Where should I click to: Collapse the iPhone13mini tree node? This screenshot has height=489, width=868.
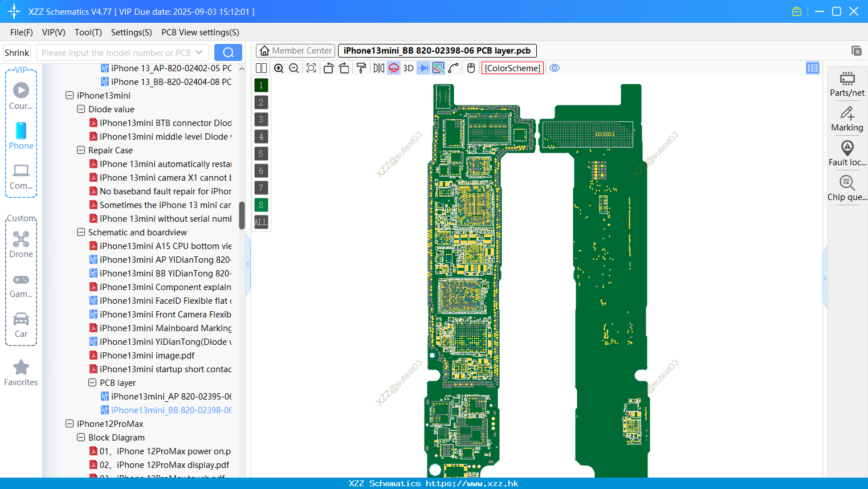[70, 96]
